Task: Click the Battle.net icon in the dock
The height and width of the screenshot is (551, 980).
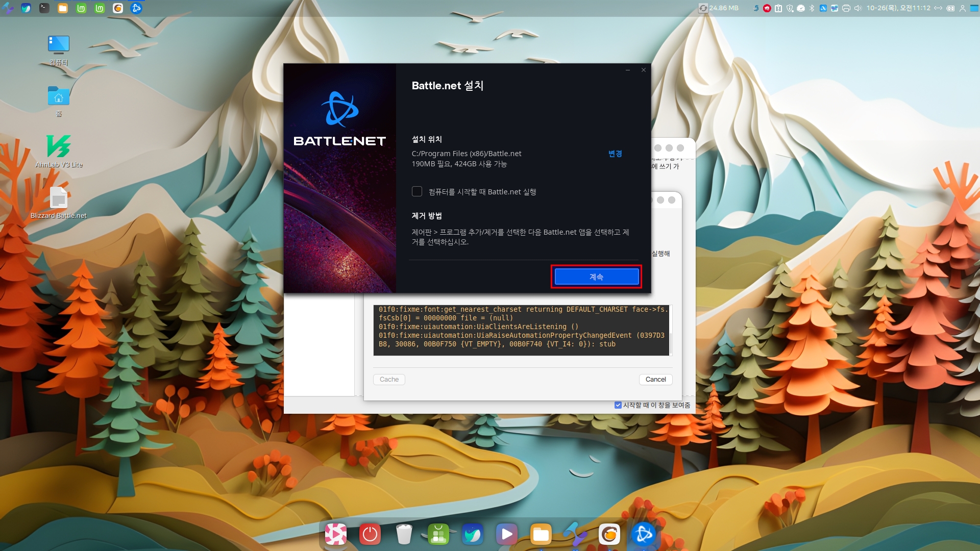Action: [x=643, y=534]
